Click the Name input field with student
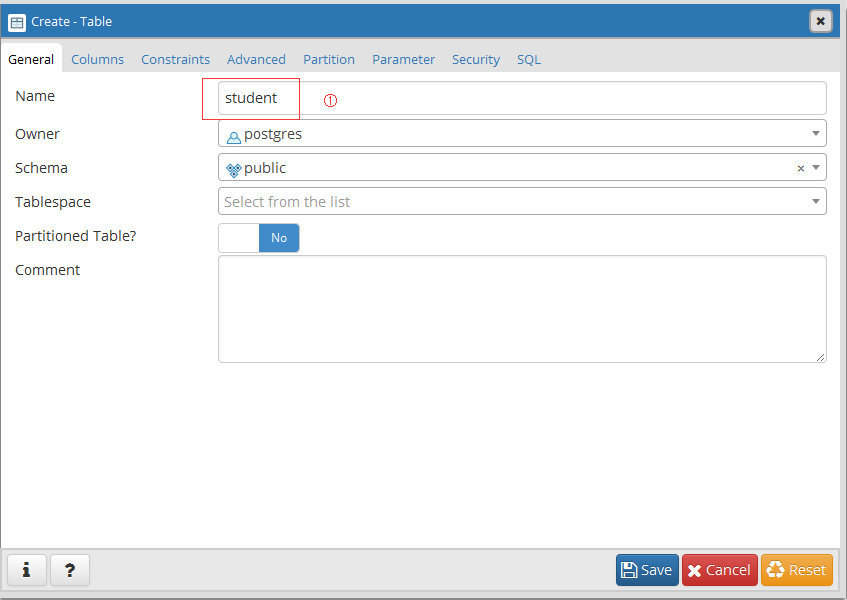Image resolution: width=847 pixels, height=600 pixels. pyautogui.click(x=522, y=98)
